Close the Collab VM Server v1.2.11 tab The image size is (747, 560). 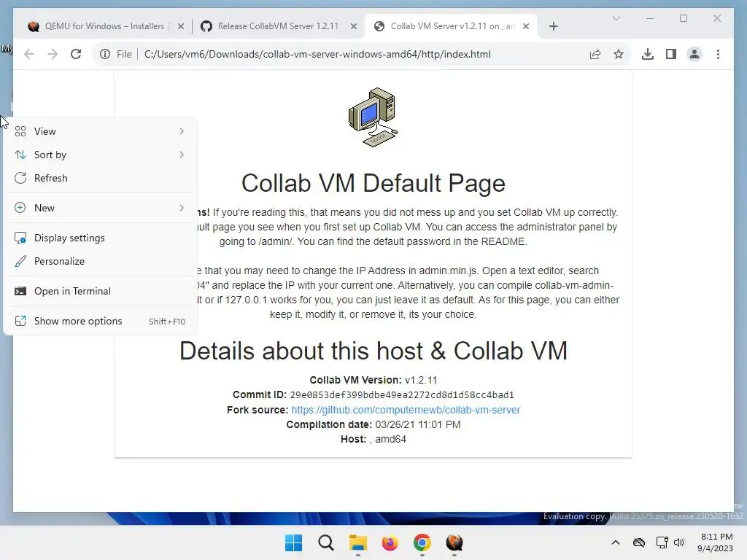pos(526,26)
